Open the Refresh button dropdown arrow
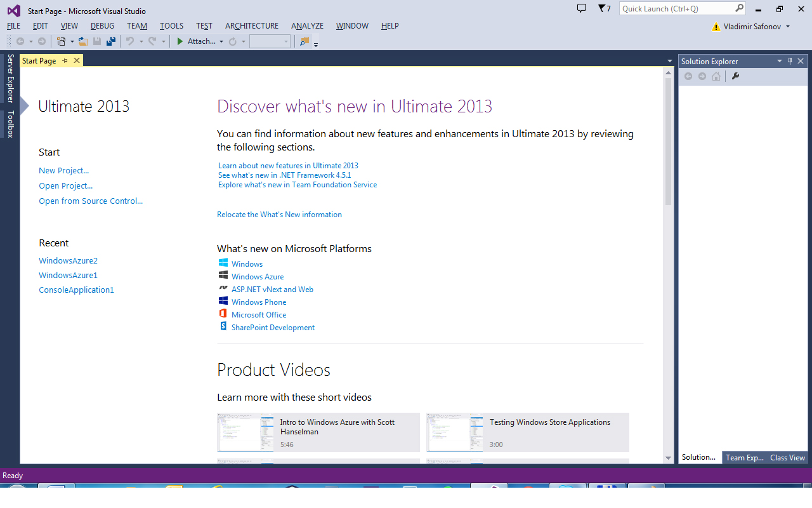The image size is (812, 508). pos(244,42)
